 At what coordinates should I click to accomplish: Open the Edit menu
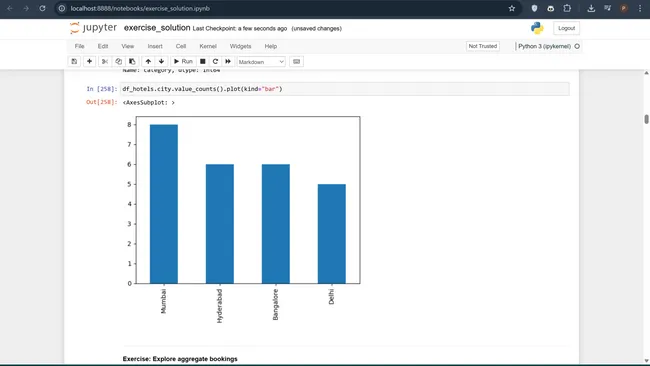point(103,46)
